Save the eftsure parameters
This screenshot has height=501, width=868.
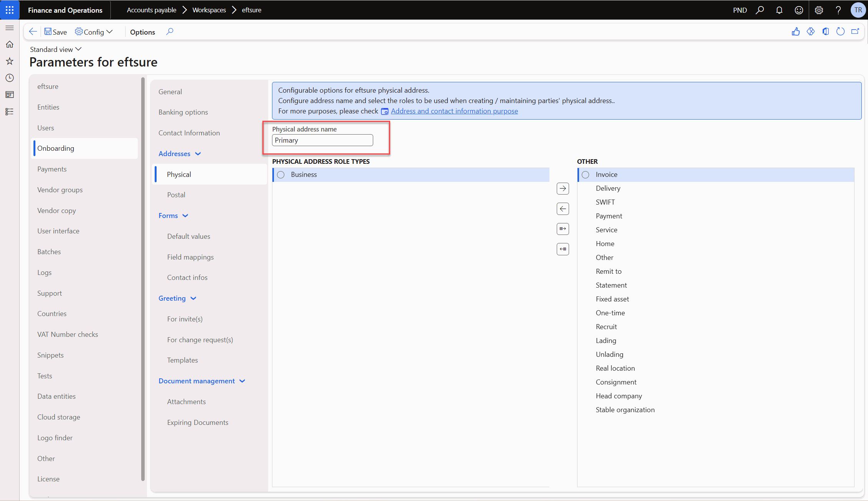click(x=55, y=32)
